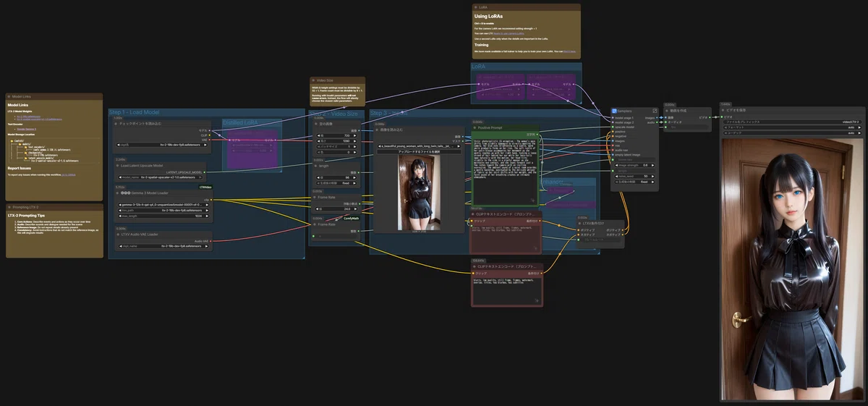Increase 幅 width value with right arrow
The width and height of the screenshot is (868, 406).
click(x=356, y=135)
